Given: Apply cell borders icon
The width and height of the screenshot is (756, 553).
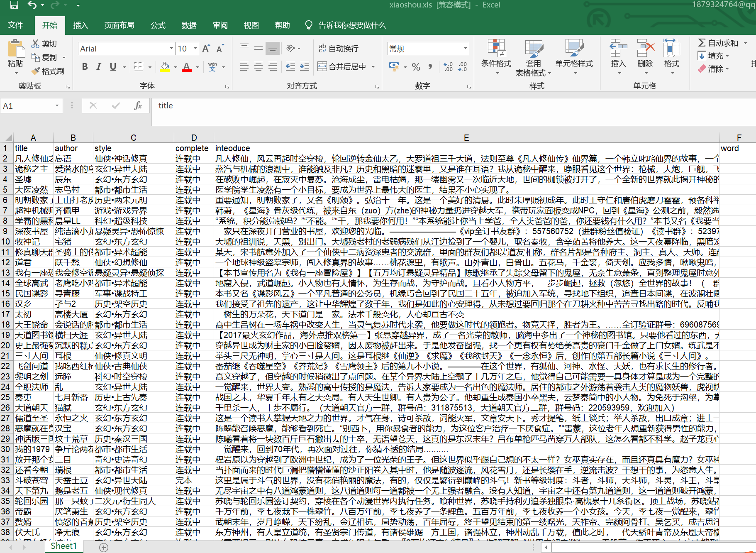Looking at the screenshot, I should 139,66.
